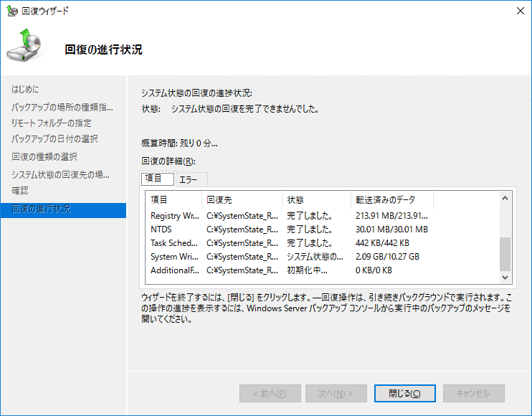Select the 確認 step
The height and width of the screenshot is (416, 532).
[20, 190]
